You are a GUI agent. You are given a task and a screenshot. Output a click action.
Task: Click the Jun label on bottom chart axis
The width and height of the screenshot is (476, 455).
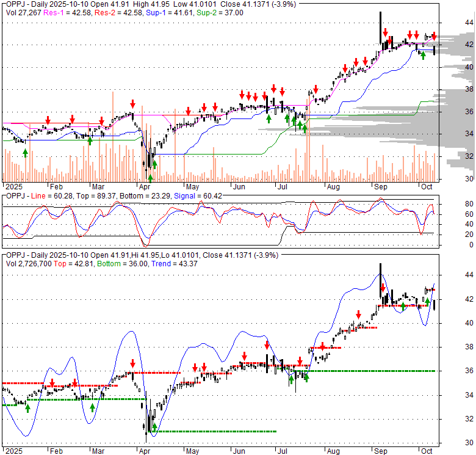click(239, 451)
